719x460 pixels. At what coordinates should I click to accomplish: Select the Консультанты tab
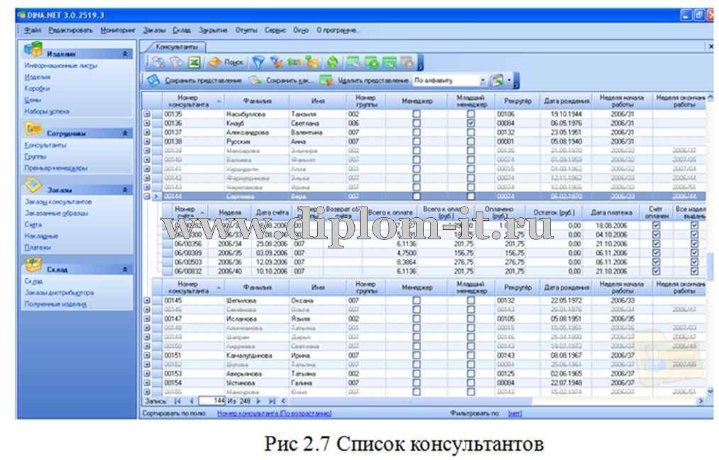[177, 47]
